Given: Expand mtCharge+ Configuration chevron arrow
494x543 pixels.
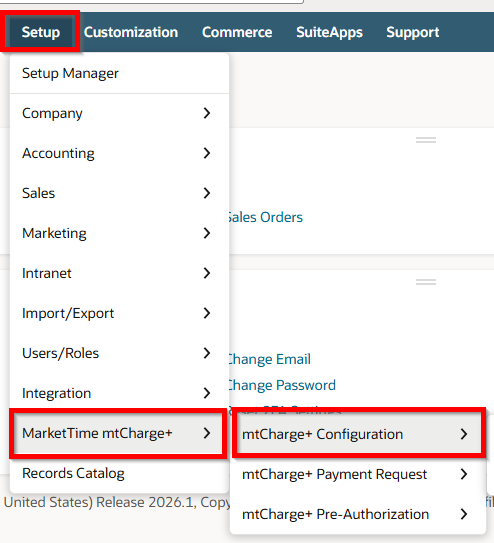Looking at the screenshot, I should click(464, 434).
